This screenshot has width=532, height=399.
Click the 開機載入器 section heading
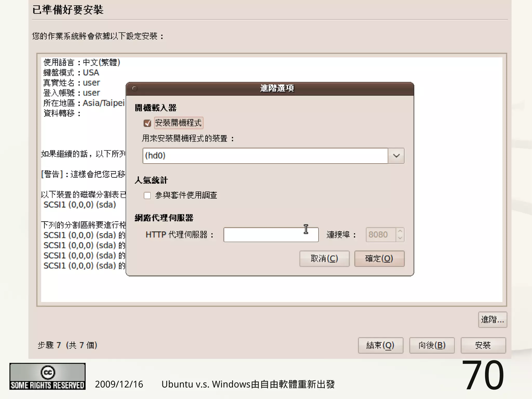click(x=156, y=108)
